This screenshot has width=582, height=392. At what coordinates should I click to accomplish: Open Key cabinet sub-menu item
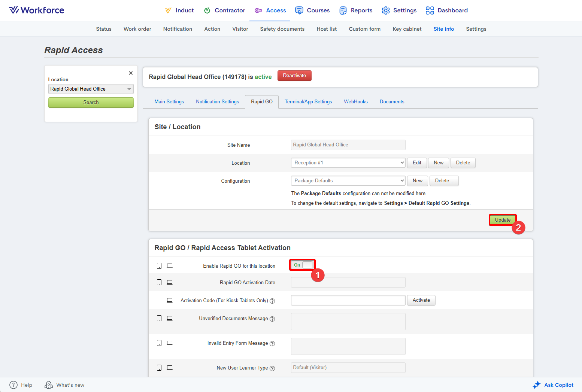pos(407,29)
